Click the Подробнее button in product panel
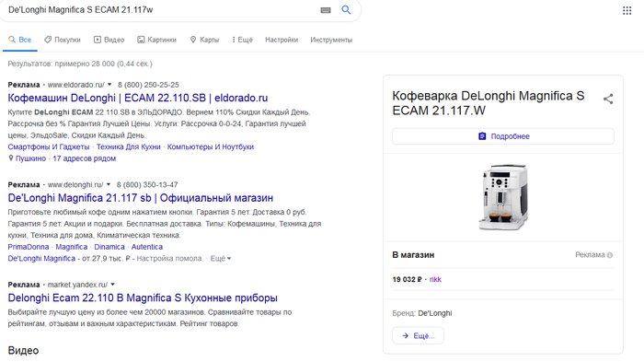 (x=503, y=136)
